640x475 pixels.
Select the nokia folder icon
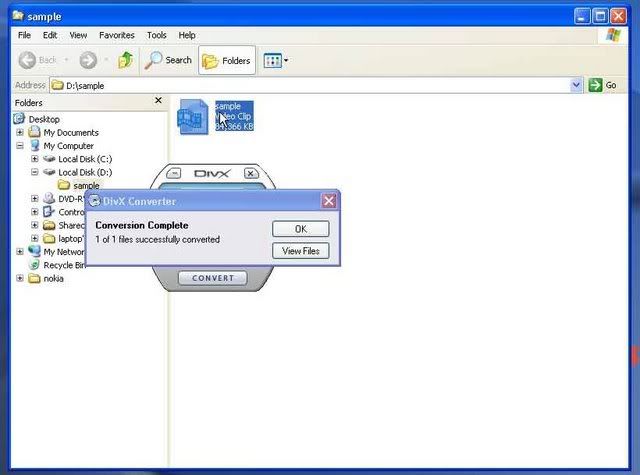(34, 278)
